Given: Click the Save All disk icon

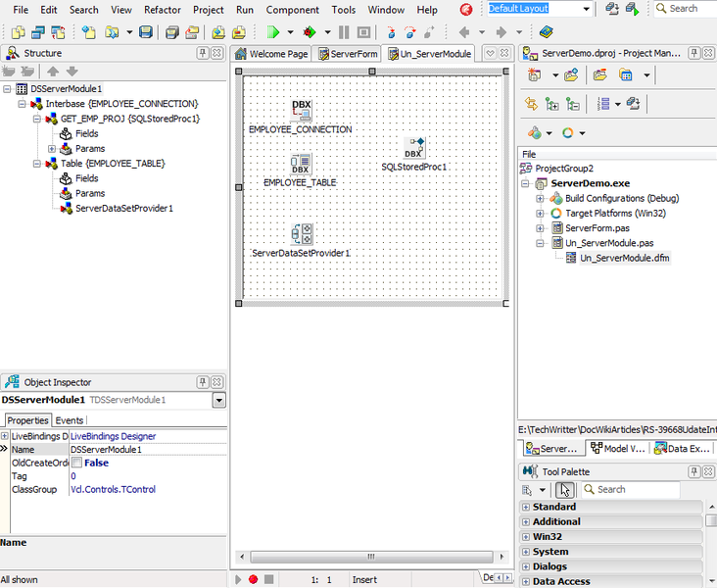Looking at the screenshot, I should [172, 32].
